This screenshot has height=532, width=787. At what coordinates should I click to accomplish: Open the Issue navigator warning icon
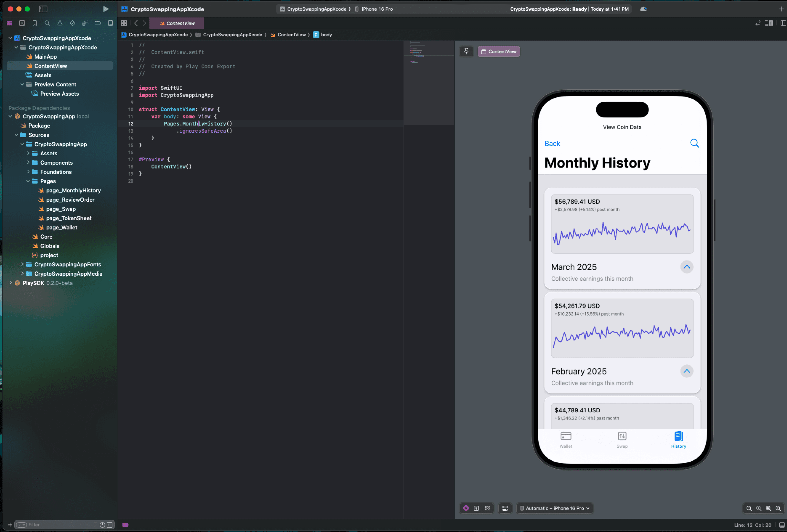(x=60, y=23)
